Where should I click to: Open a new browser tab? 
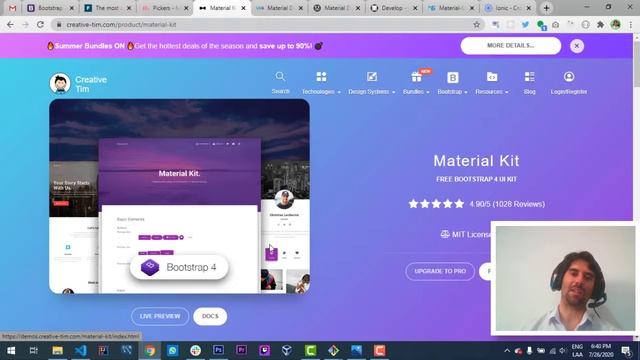pyautogui.click(x=546, y=8)
